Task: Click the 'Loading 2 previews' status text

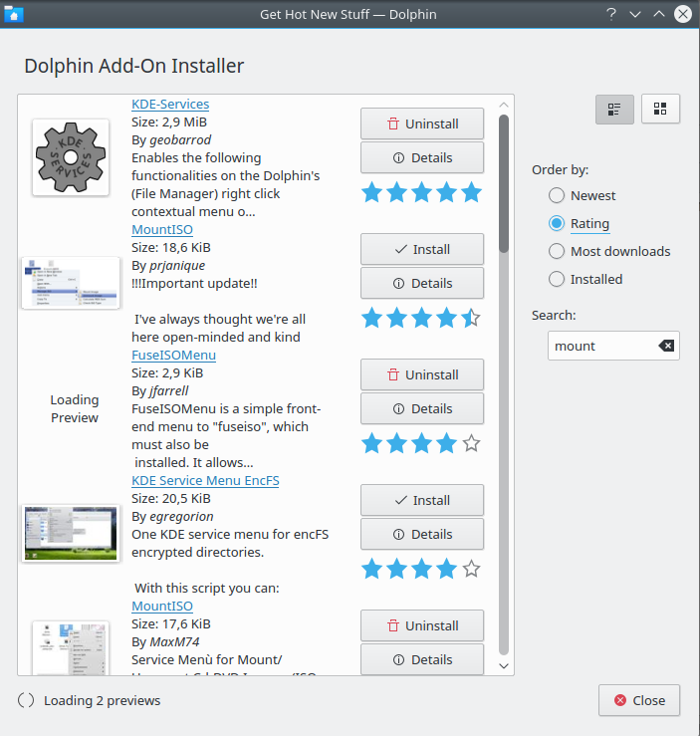Action: (103, 700)
